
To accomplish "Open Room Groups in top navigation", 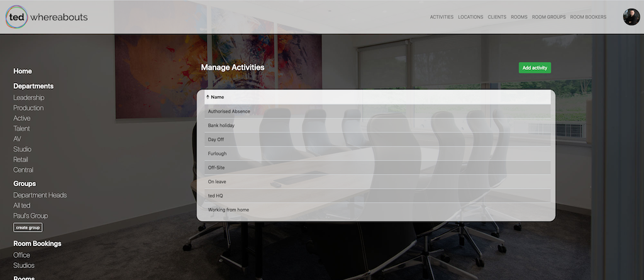I will click(548, 17).
